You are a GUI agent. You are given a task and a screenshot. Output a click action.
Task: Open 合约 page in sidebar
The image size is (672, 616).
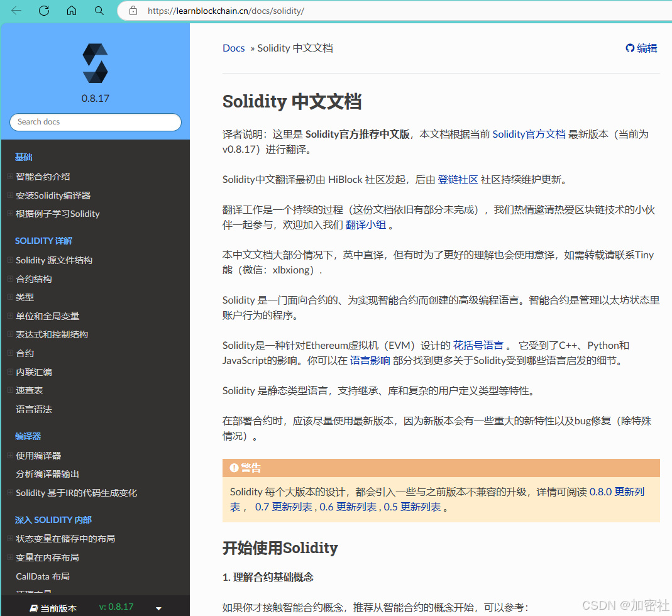(25, 353)
